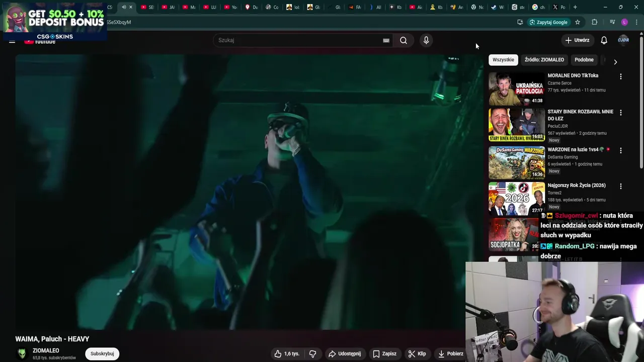Open the 2026 Najgorszy Rok thumbnail
This screenshot has height=362, width=644.
517,198
